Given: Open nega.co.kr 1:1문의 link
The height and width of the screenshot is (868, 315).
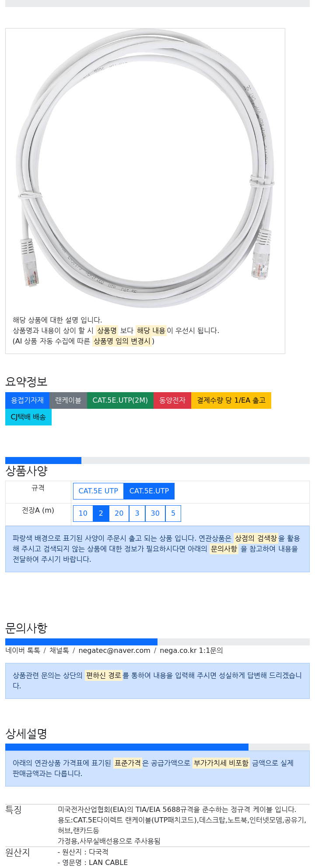Looking at the screenshot, I should point(191,651).
